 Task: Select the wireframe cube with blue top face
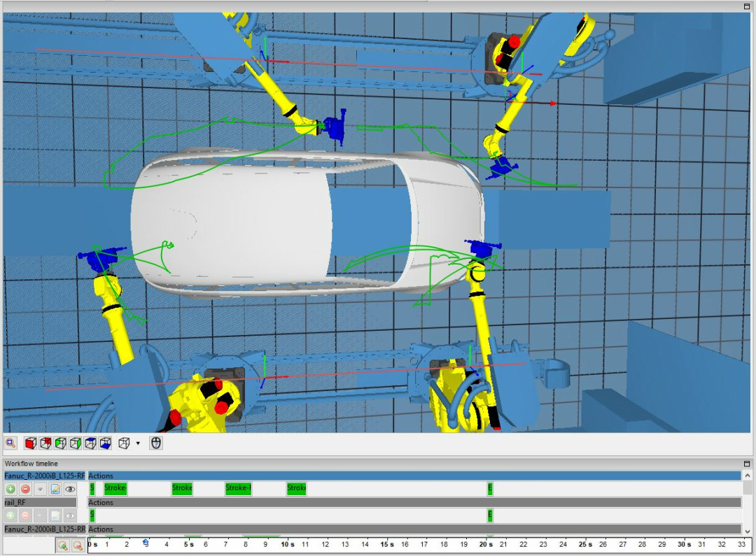tap(90, 443)
